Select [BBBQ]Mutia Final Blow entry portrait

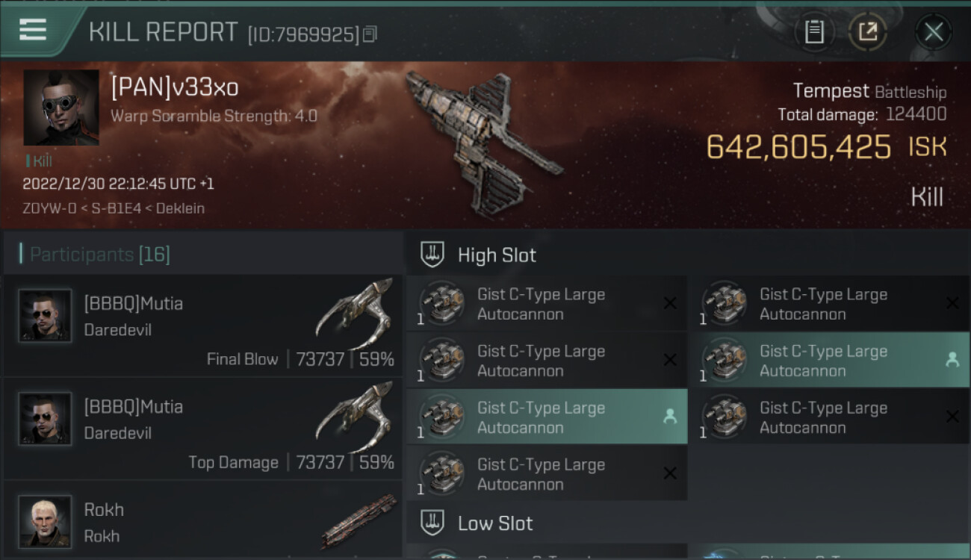tap(46, 316)
